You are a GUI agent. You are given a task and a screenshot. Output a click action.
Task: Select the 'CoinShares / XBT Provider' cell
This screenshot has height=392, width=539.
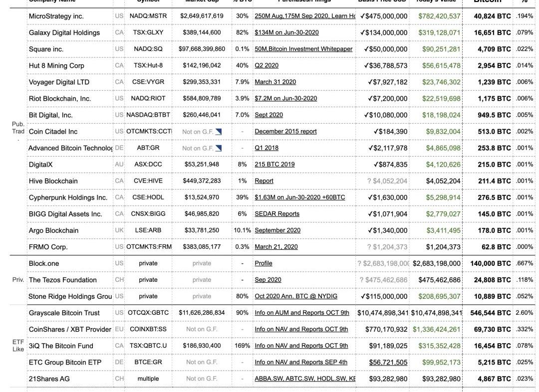pyautogui.click(x=70, y=330)
